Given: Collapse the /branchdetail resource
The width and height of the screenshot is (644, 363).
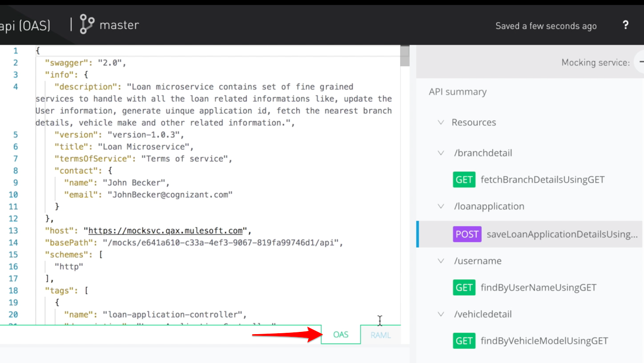Looking at the screenshot, I should click(440, 153).
